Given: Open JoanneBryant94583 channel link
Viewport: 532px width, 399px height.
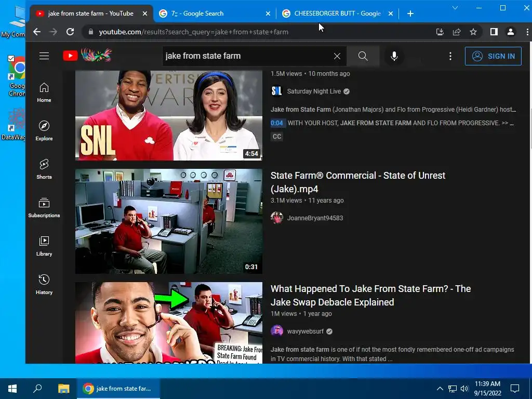Looking at the screenshot, I should coord(315,218).
